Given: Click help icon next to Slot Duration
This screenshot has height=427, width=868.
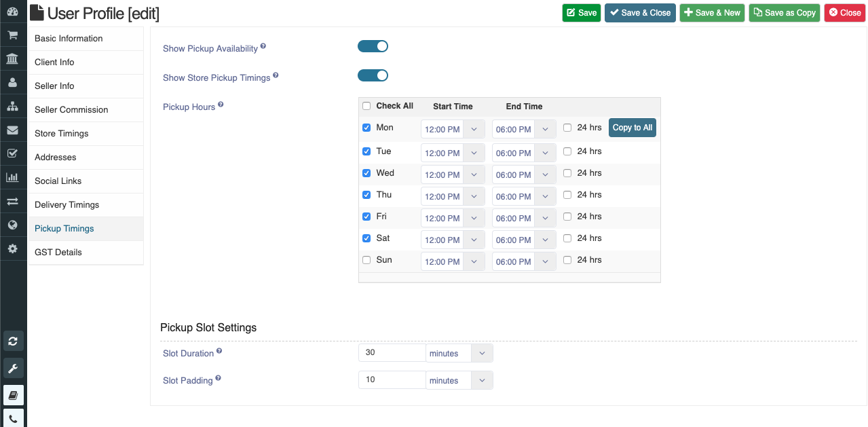Looking at the screenshot, I should 219,352.
